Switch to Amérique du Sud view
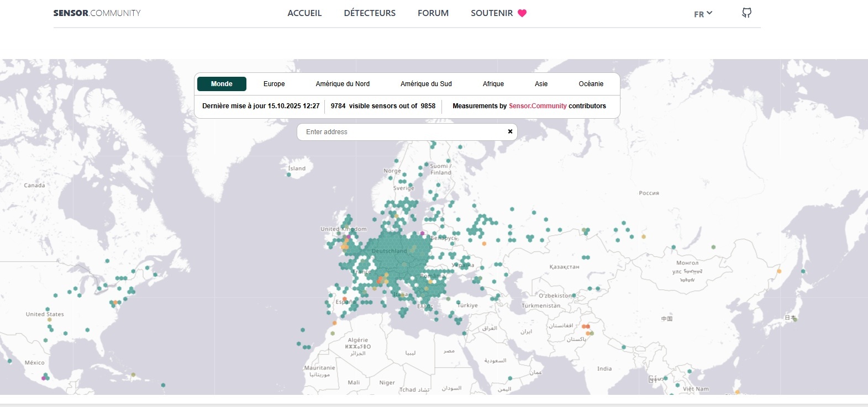Image resolution: width=868 pixels, height=407 pixels. click(x=426, y=84)
